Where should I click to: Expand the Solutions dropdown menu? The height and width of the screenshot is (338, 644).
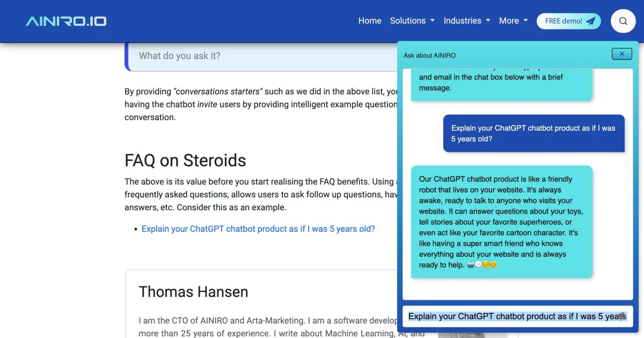[412, 21]
